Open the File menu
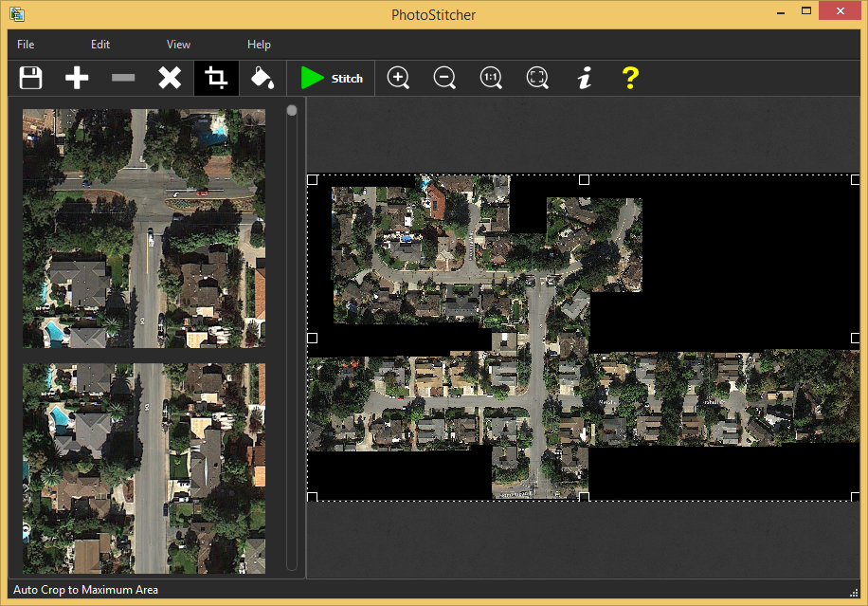The image size is (868, 606). coord(26,45)
